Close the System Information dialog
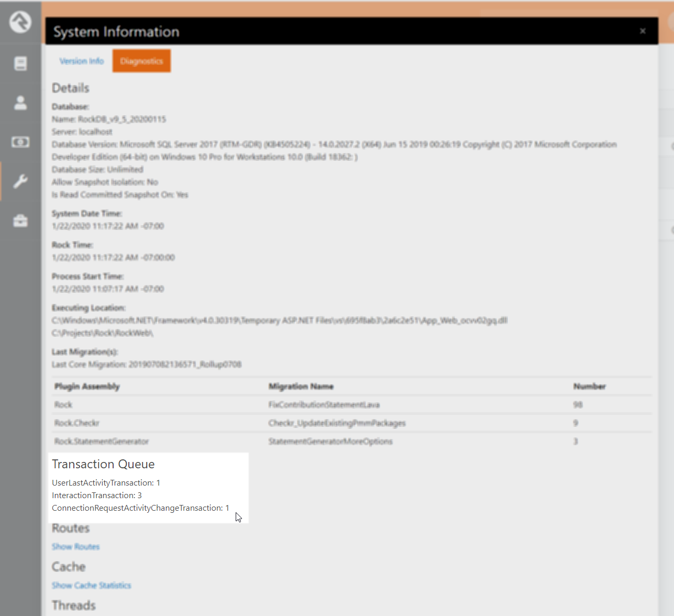Screen dimensions: 674x616 tap(643, 31)
